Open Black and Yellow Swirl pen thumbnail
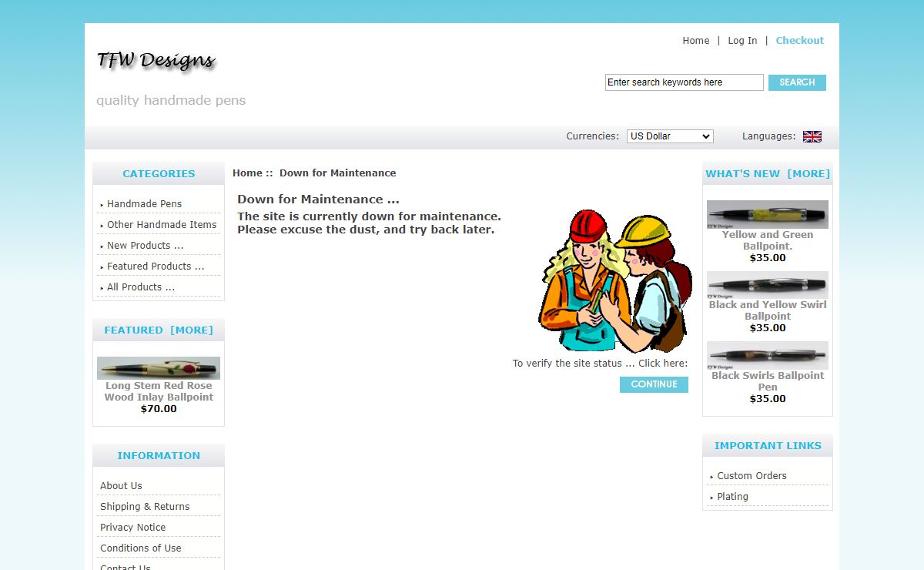Viewport: 924px width, 570px height. click(768, 285)
